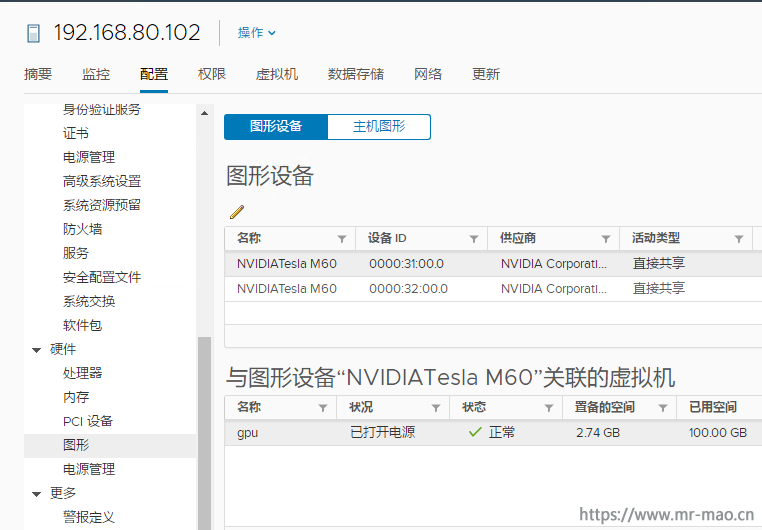Select the 图形设备 toggle button
Image resolution: width=762 pixels, height=530 pixels.
click(x=276, y=127)
